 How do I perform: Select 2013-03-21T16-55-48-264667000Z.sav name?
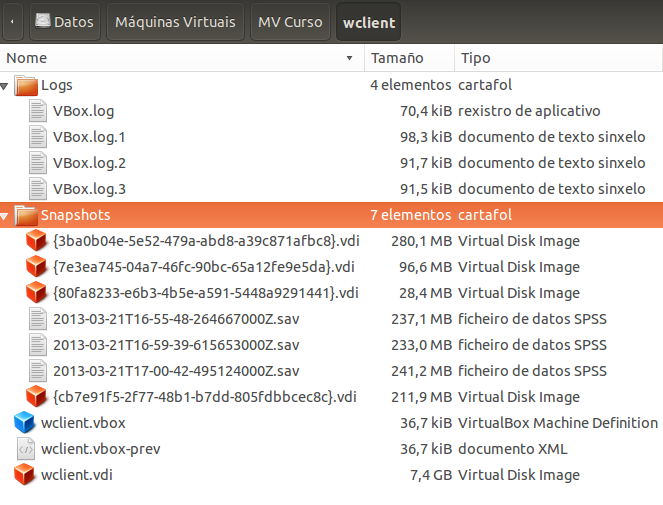(176, 319)
